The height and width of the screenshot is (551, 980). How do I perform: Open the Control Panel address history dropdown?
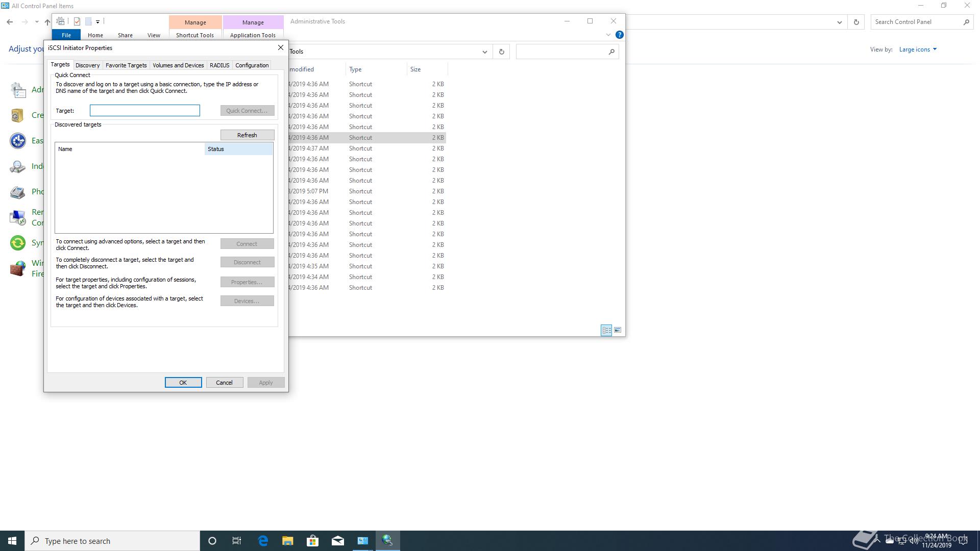(x=839, y=22)
